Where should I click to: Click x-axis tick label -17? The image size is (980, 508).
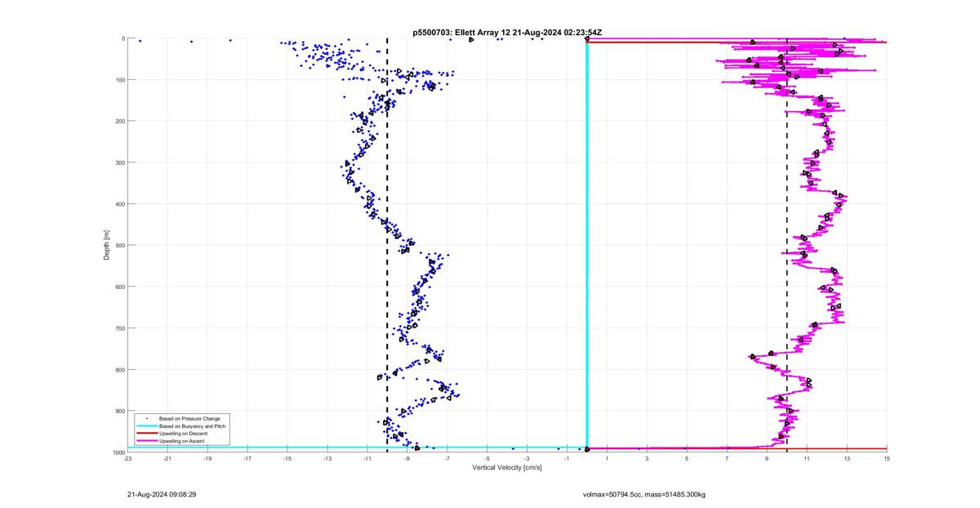(x=247, y=458)
